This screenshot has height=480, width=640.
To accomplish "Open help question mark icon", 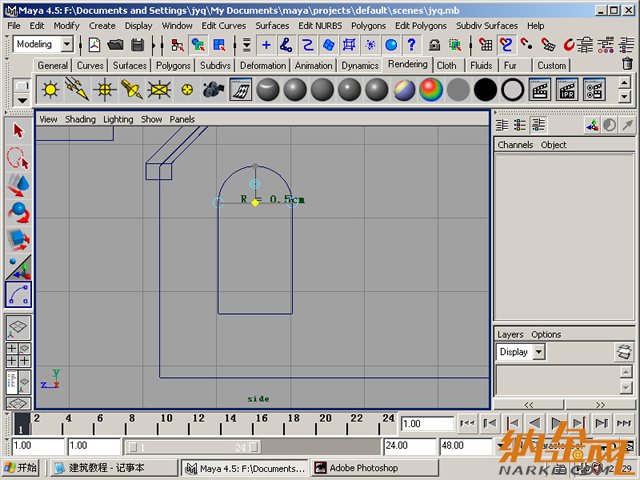I will pyautogui.click(x=411, y=44).
